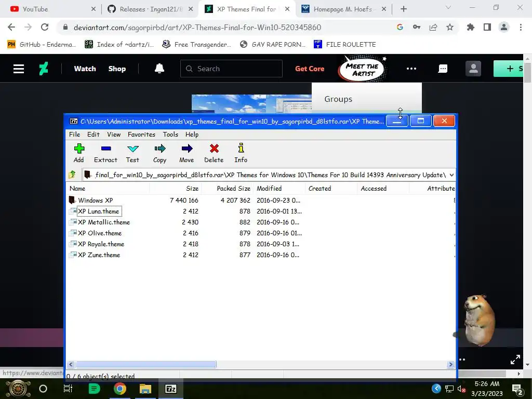Sort files by the Size column header
The width and height of the screenshot is (532, 399).
tap(176, 188)
